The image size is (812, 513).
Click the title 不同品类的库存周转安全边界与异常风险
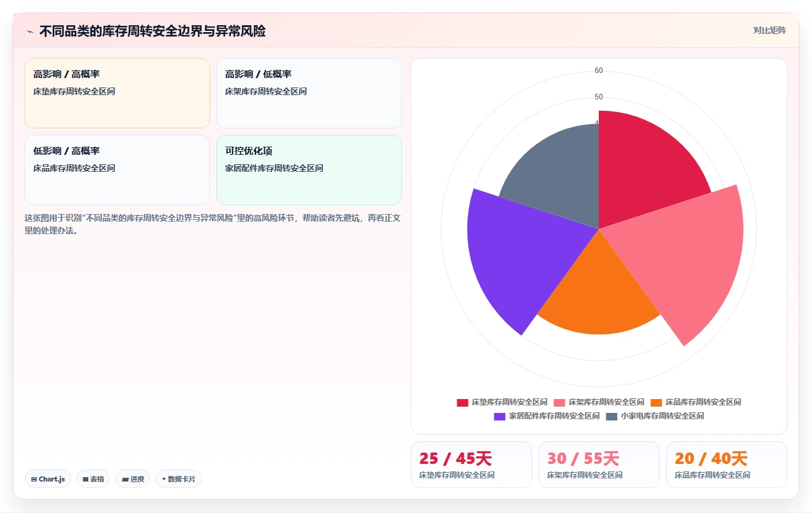[152, 31]
